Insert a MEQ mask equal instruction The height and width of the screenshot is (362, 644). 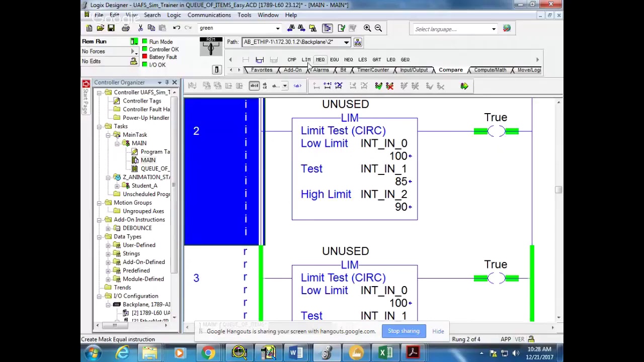click(x=320, y=59)
